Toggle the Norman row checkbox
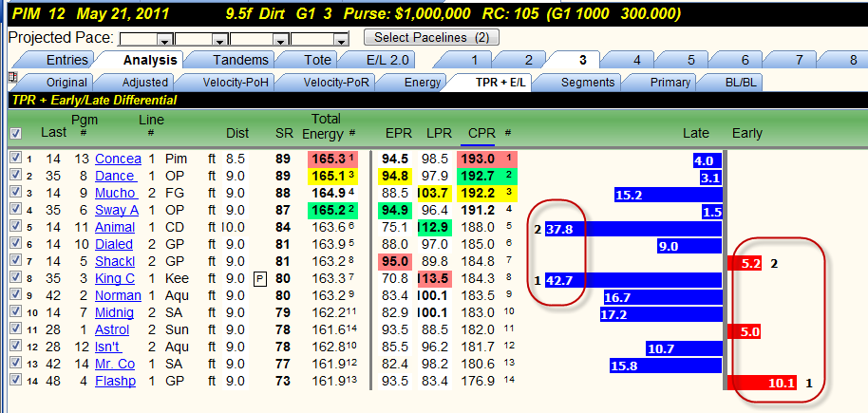Screen dimensions: 868x413 click(x=15, y=294)
